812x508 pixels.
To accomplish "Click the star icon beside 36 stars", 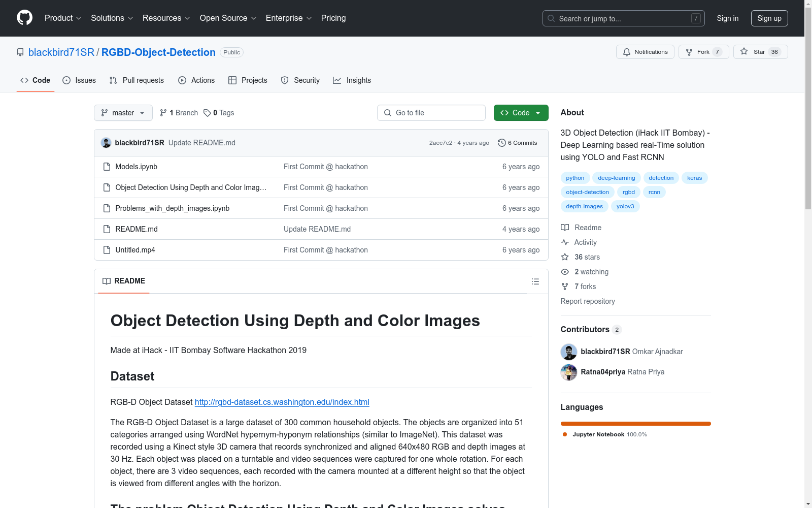I will [565, 257].
